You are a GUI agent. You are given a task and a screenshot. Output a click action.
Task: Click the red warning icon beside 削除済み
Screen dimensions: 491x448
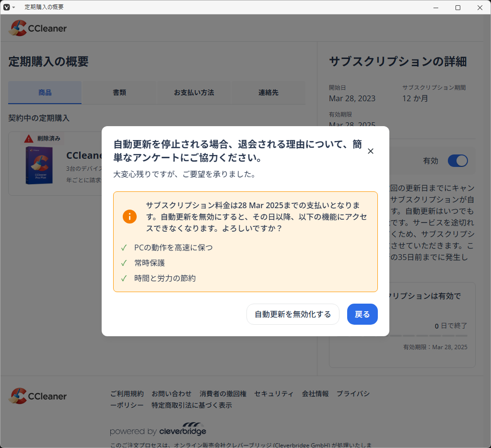[x=28, y=139]
